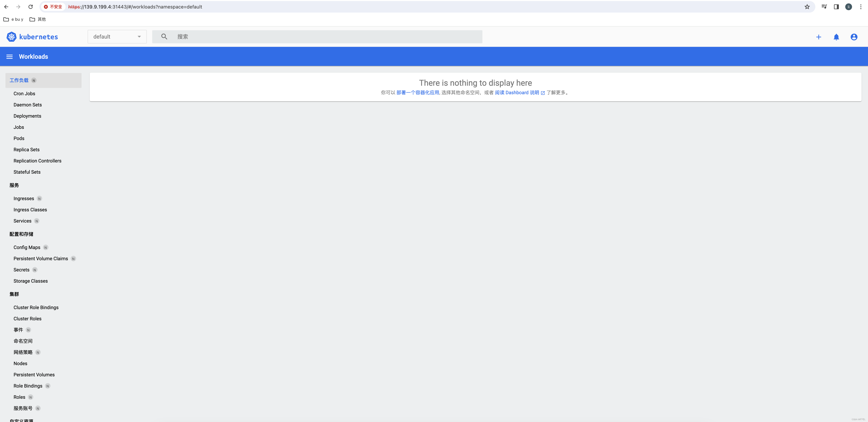Open Persistent Volumes in the sidebar

click(34, 375)
